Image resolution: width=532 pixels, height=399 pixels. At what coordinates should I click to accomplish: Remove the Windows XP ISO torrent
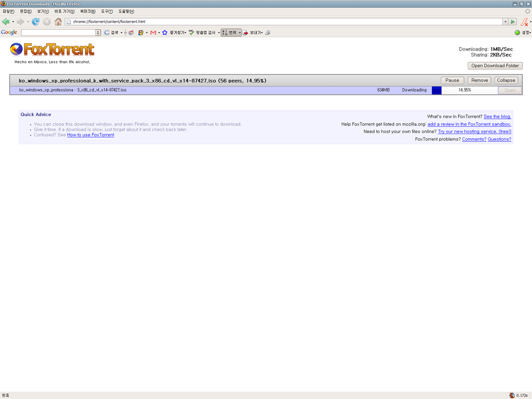[480, 81]
